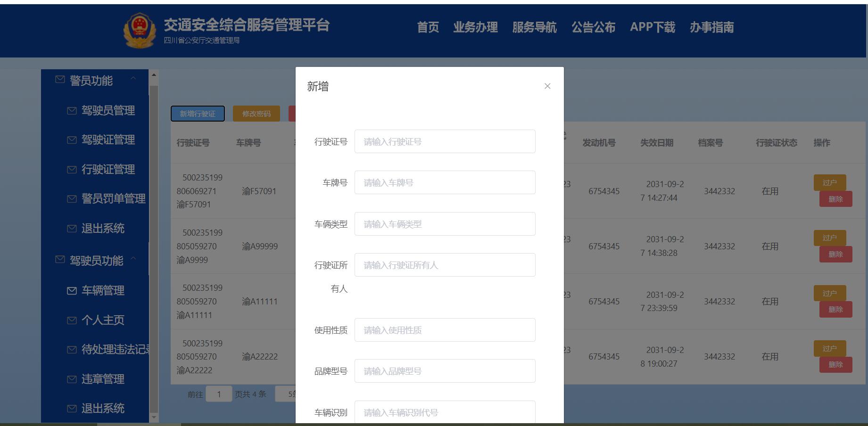Click envelope icon beside 驾驶员管理
This screenshot has height=426, width=868.
[72, 111]
